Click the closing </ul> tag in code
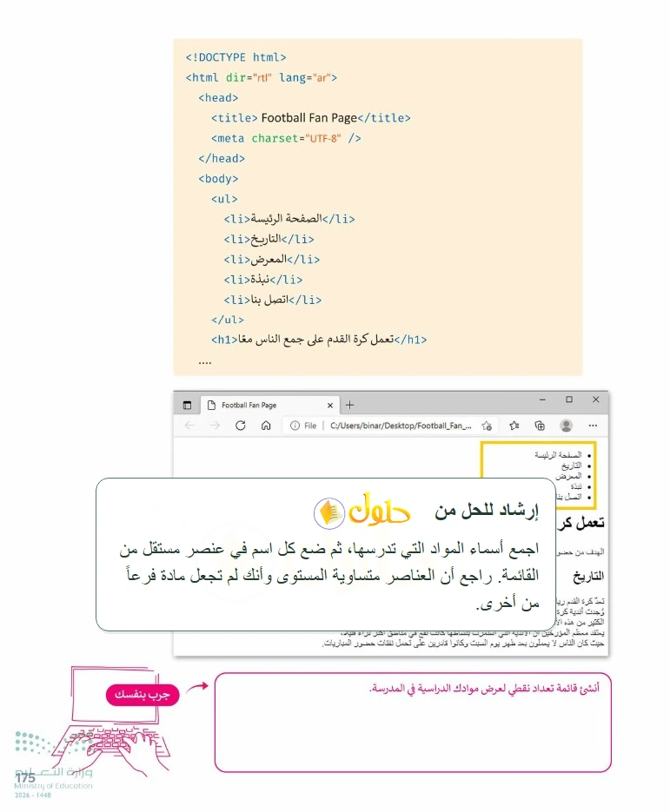This screenshot has height=812, width=670. pyautogui.click(x=228, y=320)
